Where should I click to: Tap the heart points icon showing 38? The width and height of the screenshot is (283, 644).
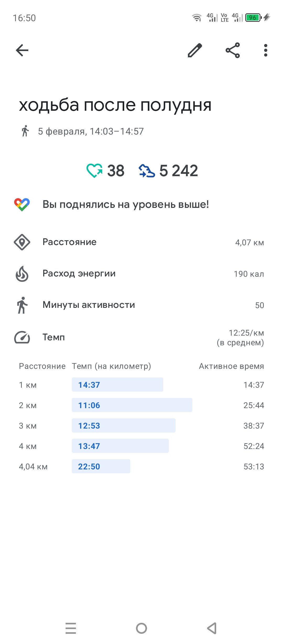(x=94, y=171)
